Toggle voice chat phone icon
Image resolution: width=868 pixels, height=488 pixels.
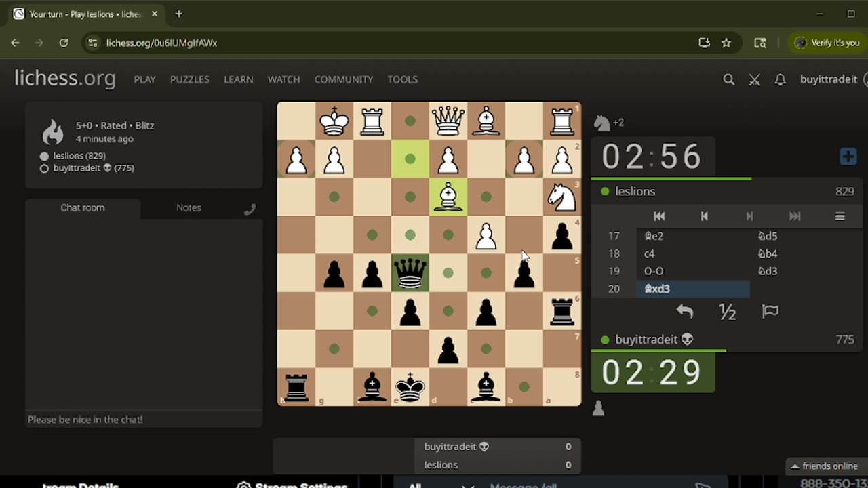coord(250,209)
